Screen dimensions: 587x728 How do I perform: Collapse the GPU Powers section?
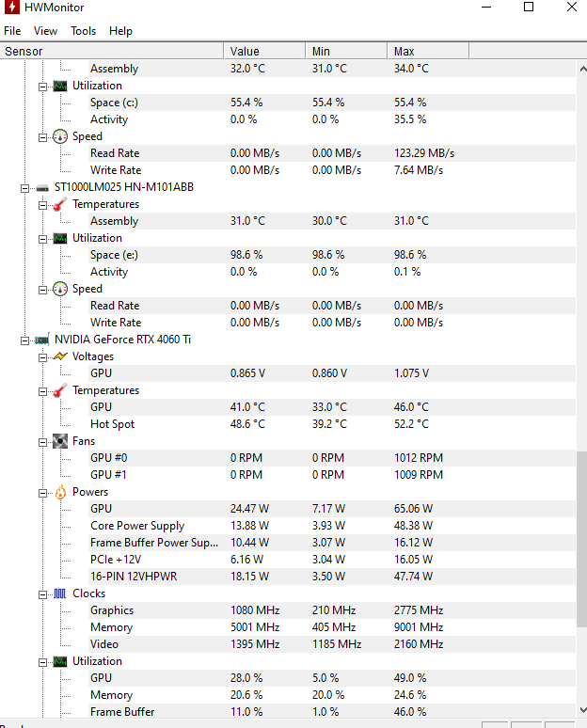42,493
